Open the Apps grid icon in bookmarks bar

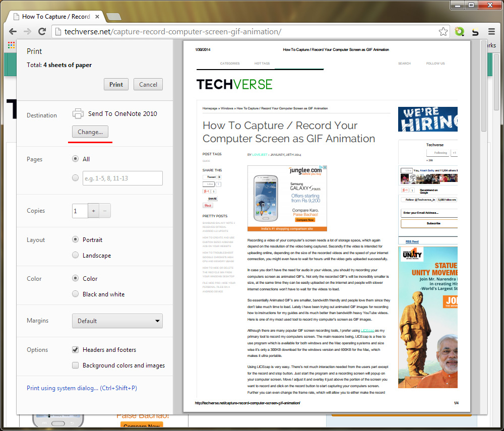(x=11, y=45)
